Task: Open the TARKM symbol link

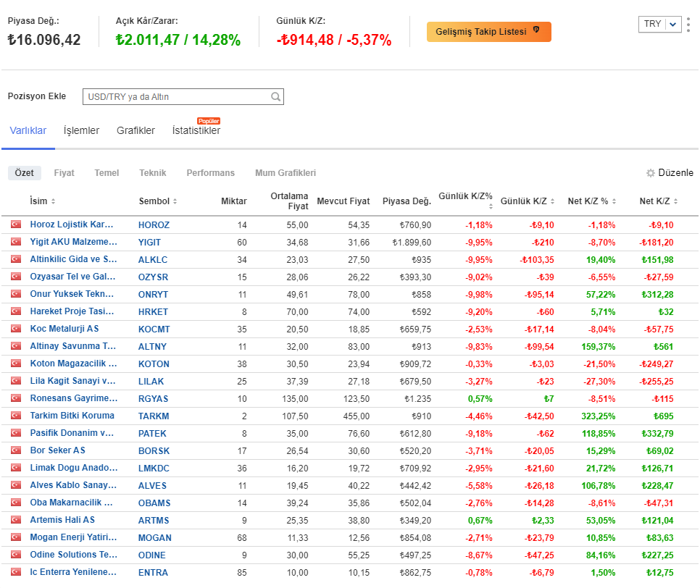Action: [154, 416]
